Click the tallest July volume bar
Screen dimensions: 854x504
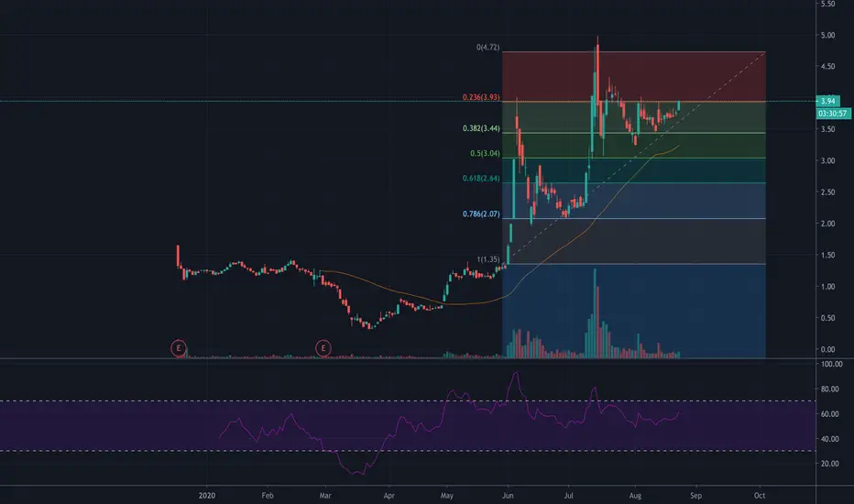click(x=595, y=313)
